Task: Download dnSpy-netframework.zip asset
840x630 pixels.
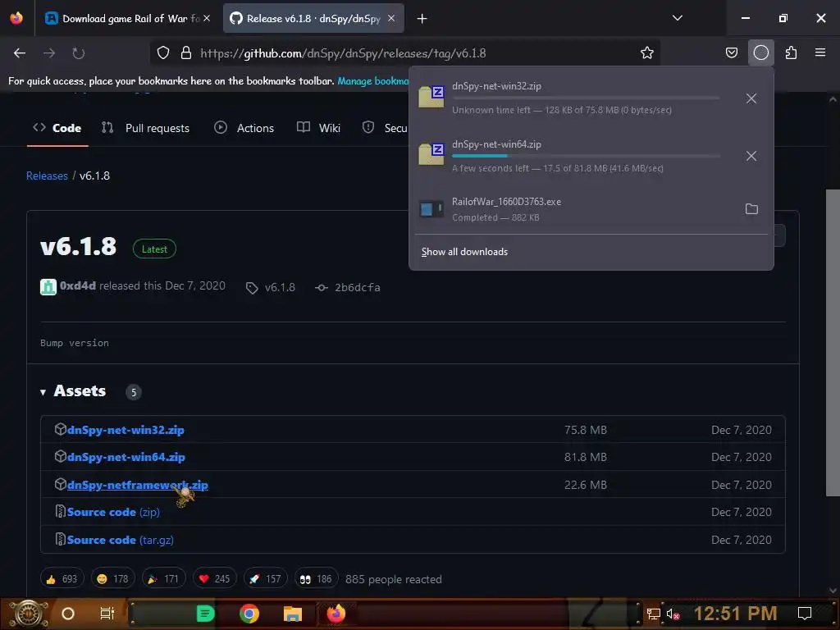Action: [138, 486]
